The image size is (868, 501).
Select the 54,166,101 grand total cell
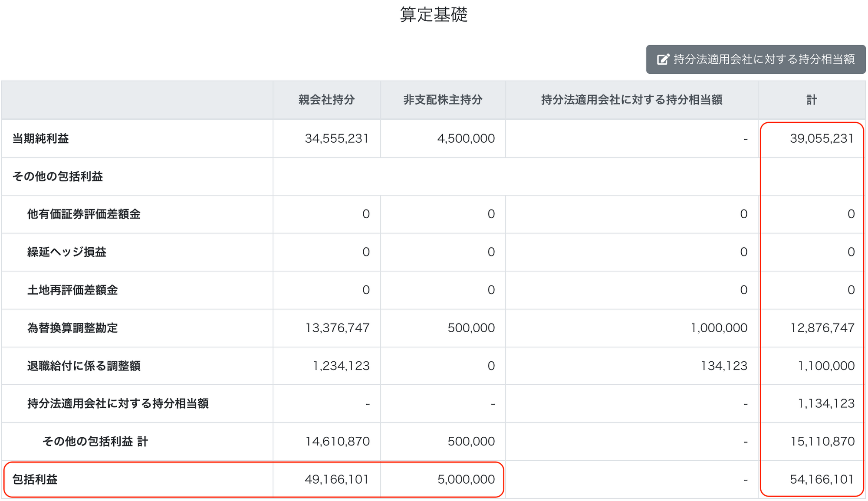pyautogui.click(x=822, y=480)
